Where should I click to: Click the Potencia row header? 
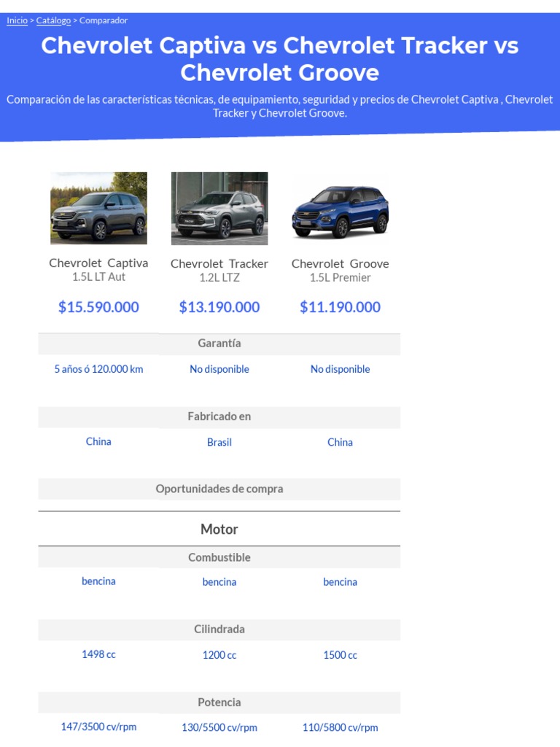[x=219, y=703]
